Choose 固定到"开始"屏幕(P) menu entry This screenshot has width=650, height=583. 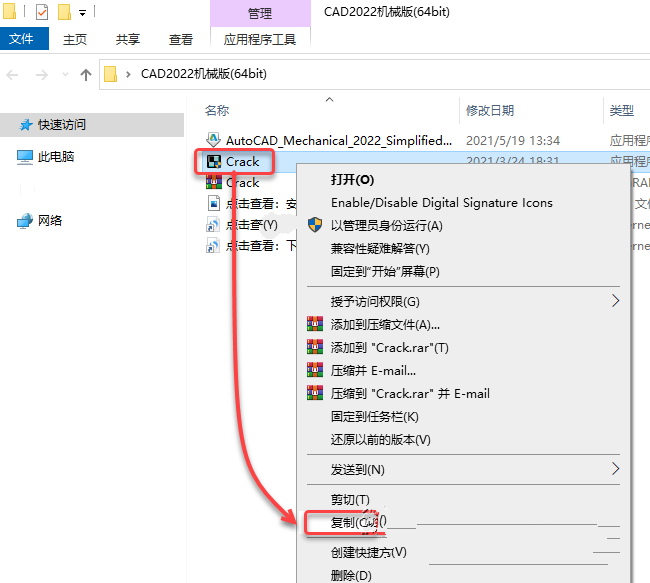click(x=385, y=272)
